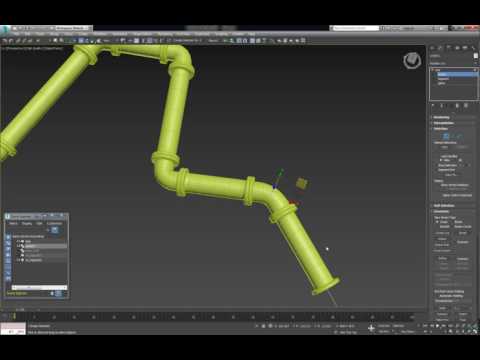
Task: Switch to the Create command panel tab
Action: pyautogui.click(x=433, y=48)
